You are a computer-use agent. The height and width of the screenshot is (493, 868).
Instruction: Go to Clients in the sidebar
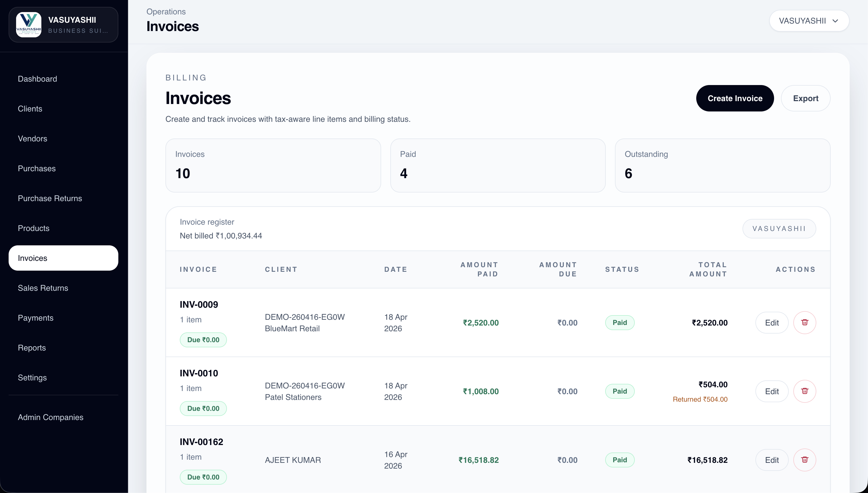click(63, 109)
